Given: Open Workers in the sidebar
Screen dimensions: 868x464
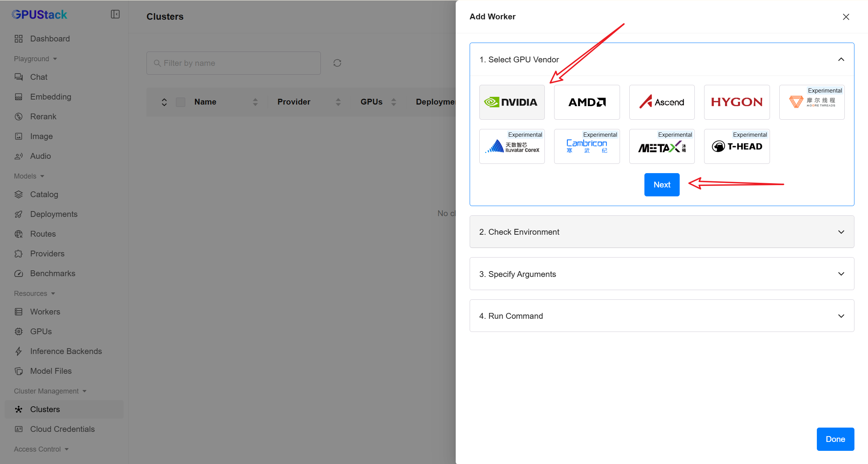Looking at the screenshot, I should [x=45, y=312].
